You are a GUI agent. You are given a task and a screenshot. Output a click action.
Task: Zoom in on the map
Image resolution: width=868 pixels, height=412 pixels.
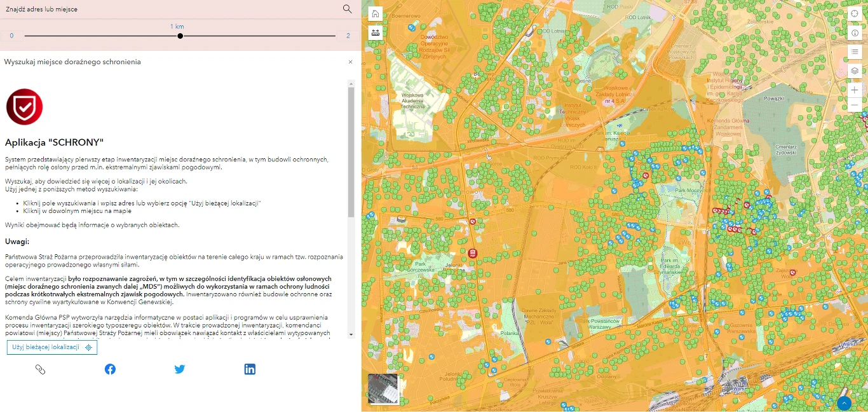tap(855, 90)
